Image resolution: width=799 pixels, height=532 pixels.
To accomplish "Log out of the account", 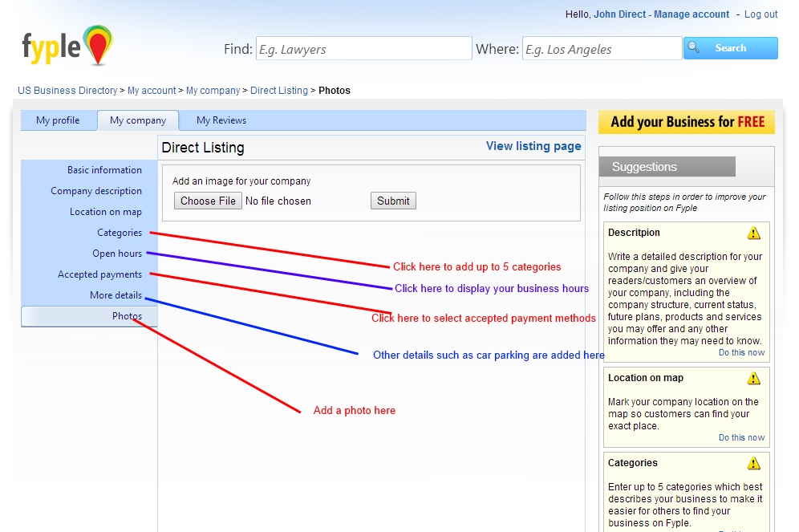I will click(760, 14).
